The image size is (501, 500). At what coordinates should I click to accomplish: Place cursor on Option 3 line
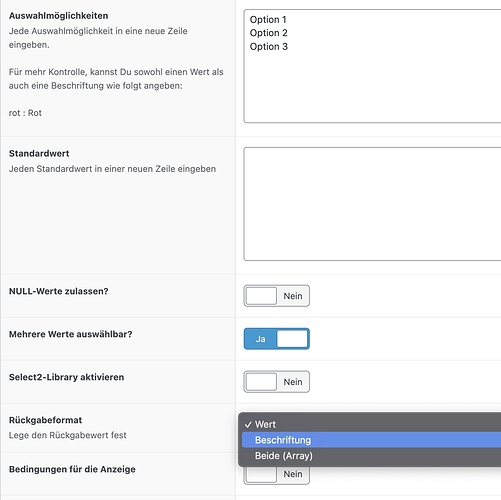pyautogui.click(x=268, y=47)
